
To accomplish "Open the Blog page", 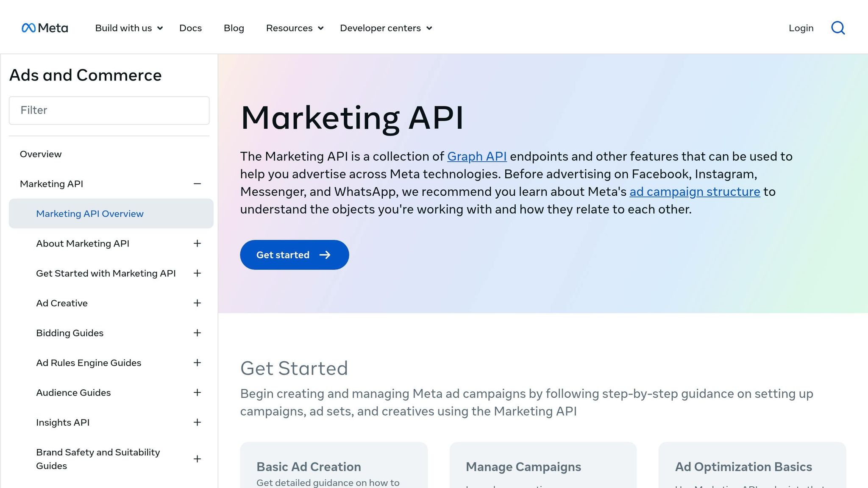I will pos(234,28).
